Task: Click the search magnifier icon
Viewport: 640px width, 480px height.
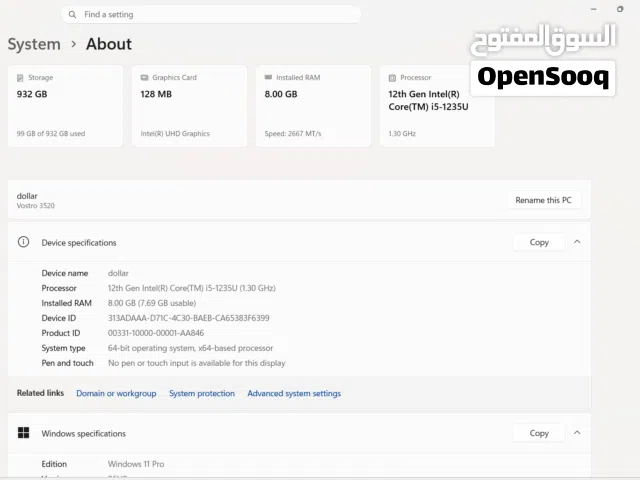Action: coord(72,15)
